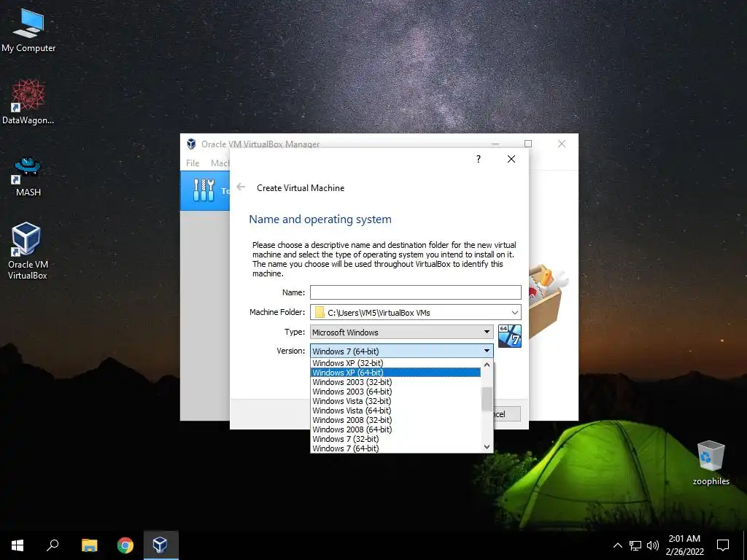Click into the Name input field
The image size is (747, 560).
pos(415,292)
